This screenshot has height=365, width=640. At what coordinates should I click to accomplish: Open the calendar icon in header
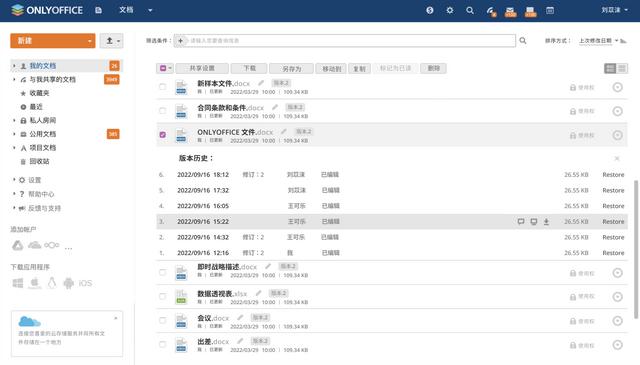[x=550, y=10]
